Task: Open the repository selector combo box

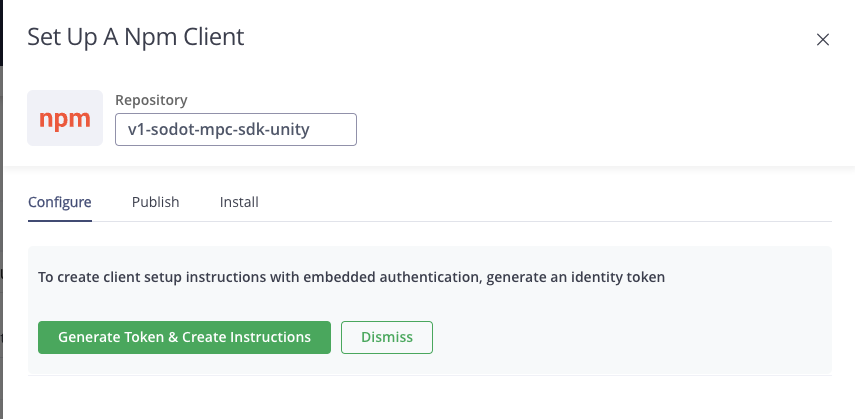Action: [x=236, y=129]
